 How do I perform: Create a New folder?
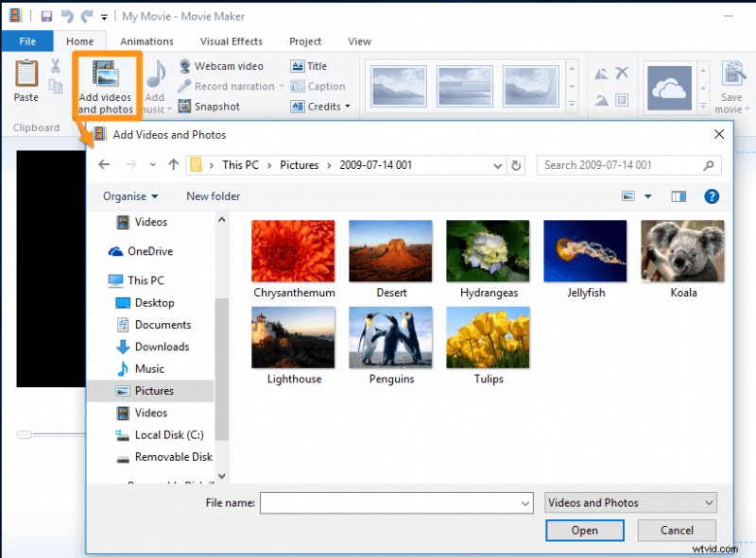click(213, 195)
